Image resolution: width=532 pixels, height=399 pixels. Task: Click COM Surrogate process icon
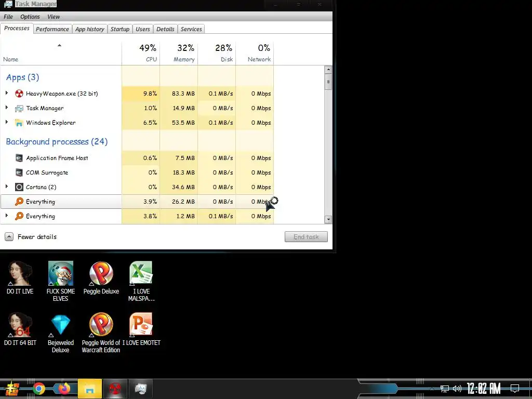point(19,172)
